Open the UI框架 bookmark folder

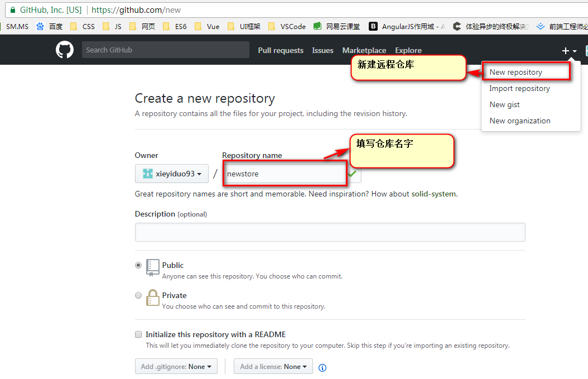point(244,26)
